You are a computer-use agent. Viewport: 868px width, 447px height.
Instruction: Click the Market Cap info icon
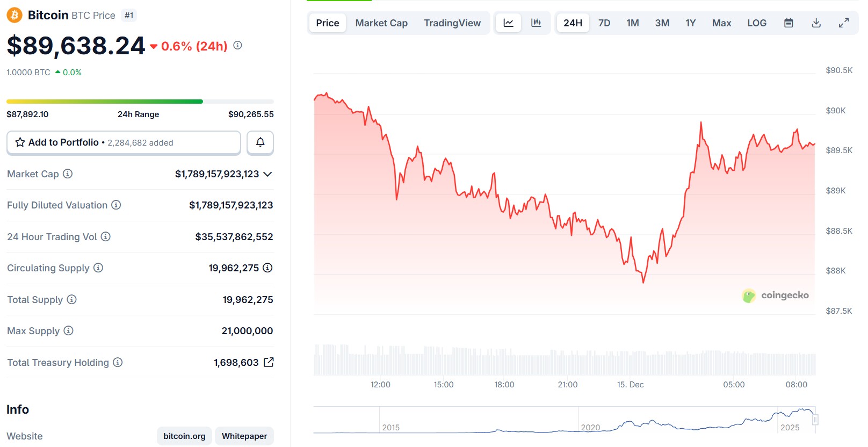point(68,174)
